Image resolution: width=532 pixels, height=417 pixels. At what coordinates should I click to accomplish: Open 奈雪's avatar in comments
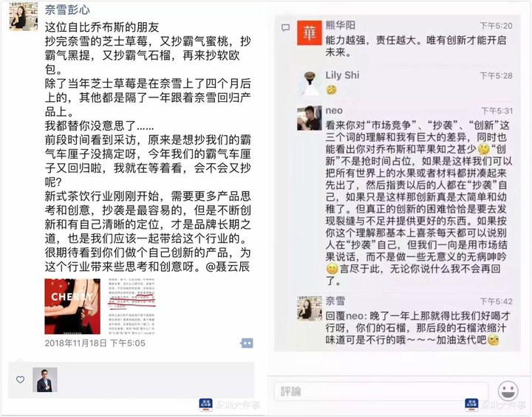[x=310, y=309]
